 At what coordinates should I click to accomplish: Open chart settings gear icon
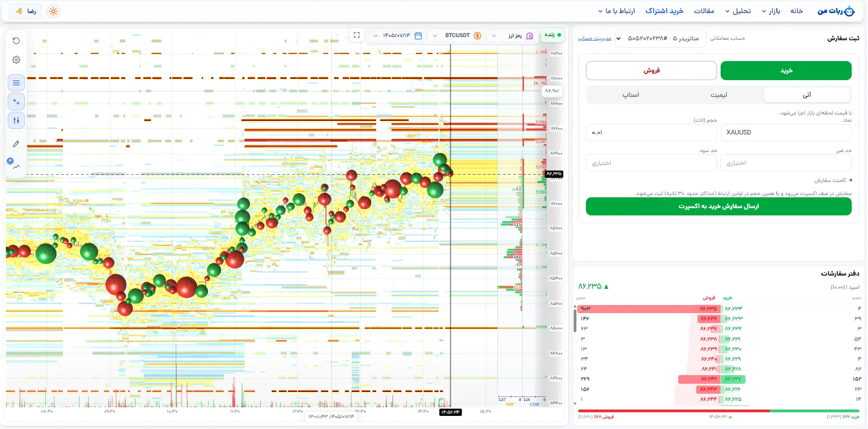pos(16,60)
